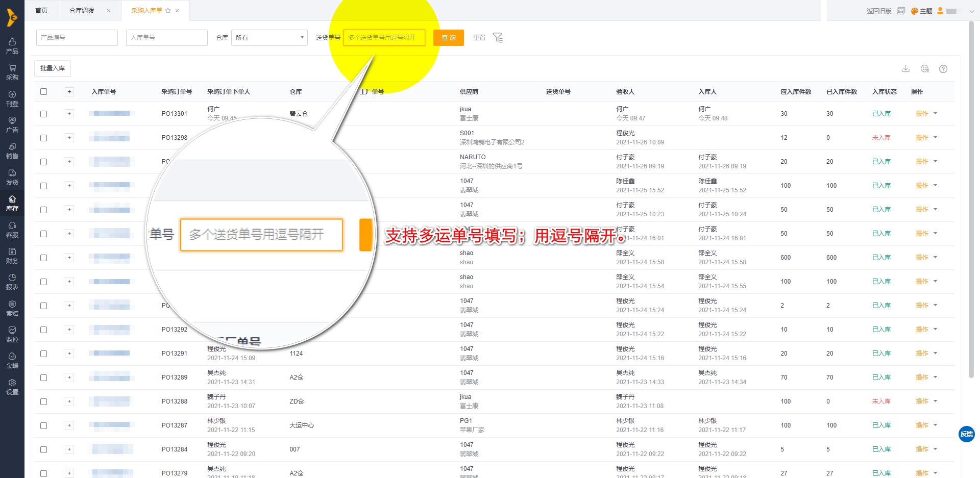Open 操作 dropdown for PO13288 row
The height and width of the screenshot is (478, 980).
point(936,401)
